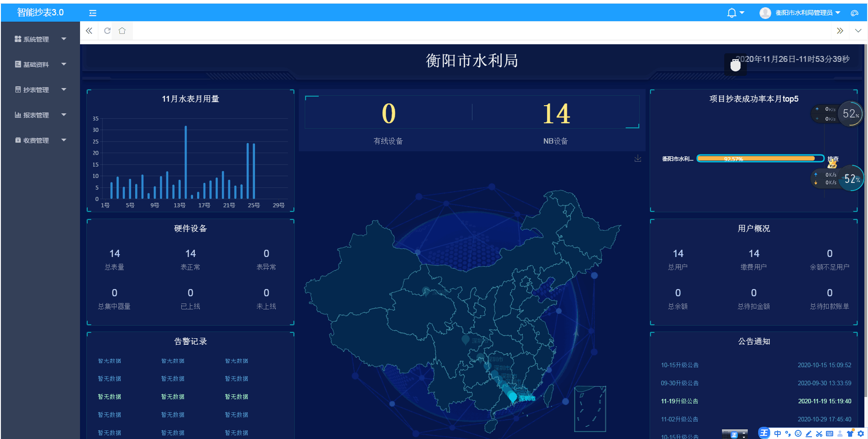Click 深圳市 marker on the map

point(512,397)
